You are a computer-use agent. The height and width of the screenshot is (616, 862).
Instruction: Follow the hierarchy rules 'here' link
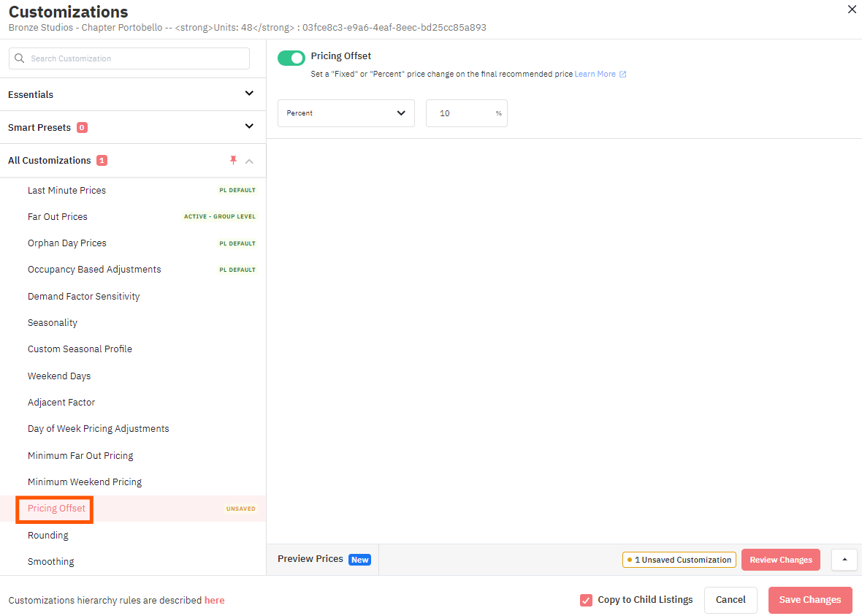tap(214, 601)
